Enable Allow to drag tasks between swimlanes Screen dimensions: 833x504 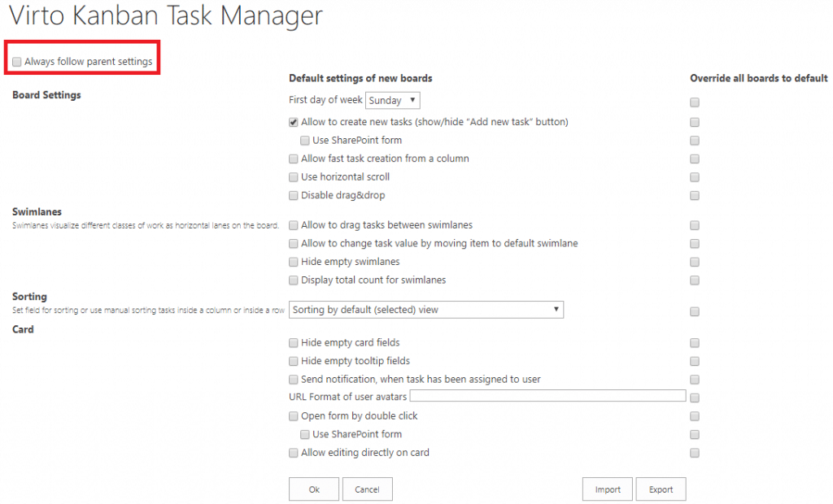[x=293, y=225]
